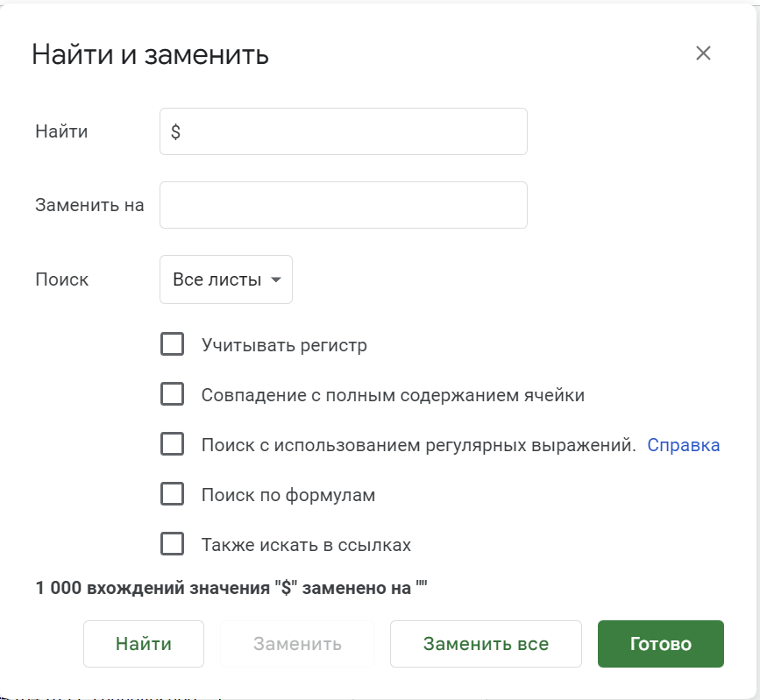Enable the Учитывать регистр checkbox
Image resolution: width=760 pixels, height=700 pixels.
click(x=173, y=344)
